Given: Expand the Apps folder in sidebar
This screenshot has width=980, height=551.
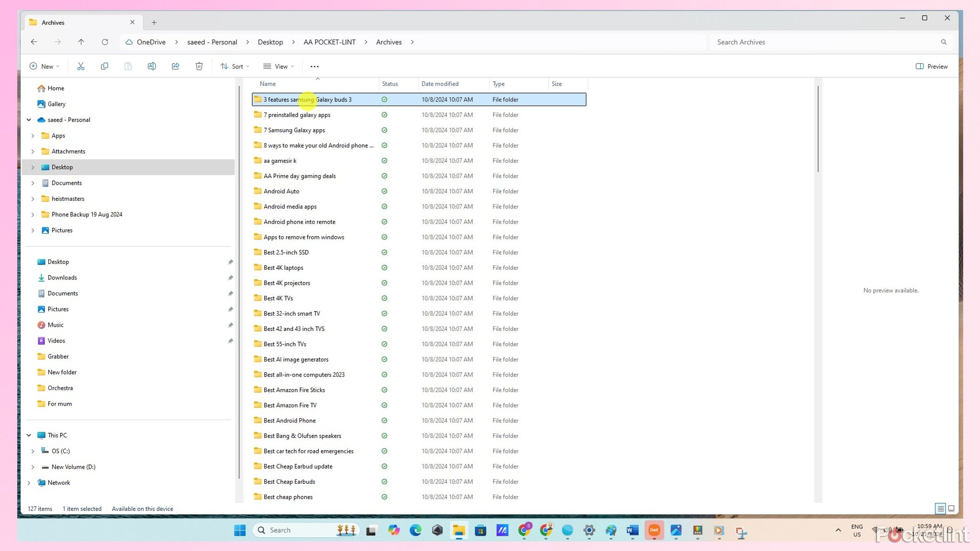Looking at the screenshot, I should point(33,135).
